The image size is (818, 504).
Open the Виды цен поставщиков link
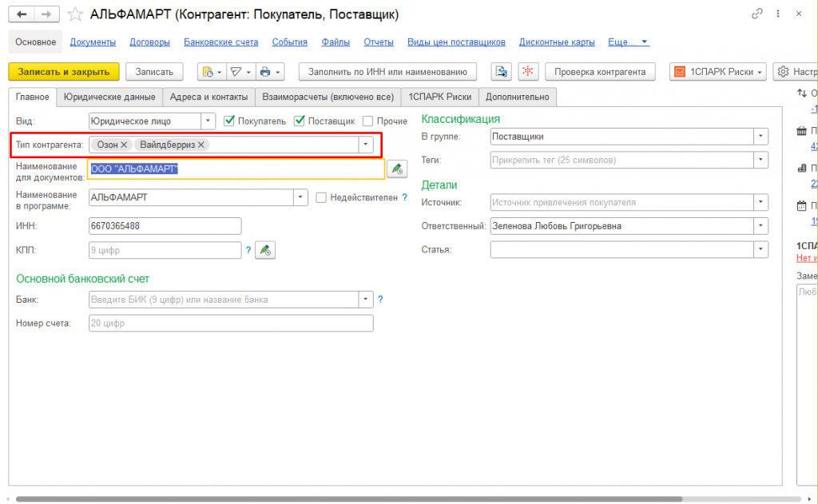pyautogui.click(x=456, y=42)
